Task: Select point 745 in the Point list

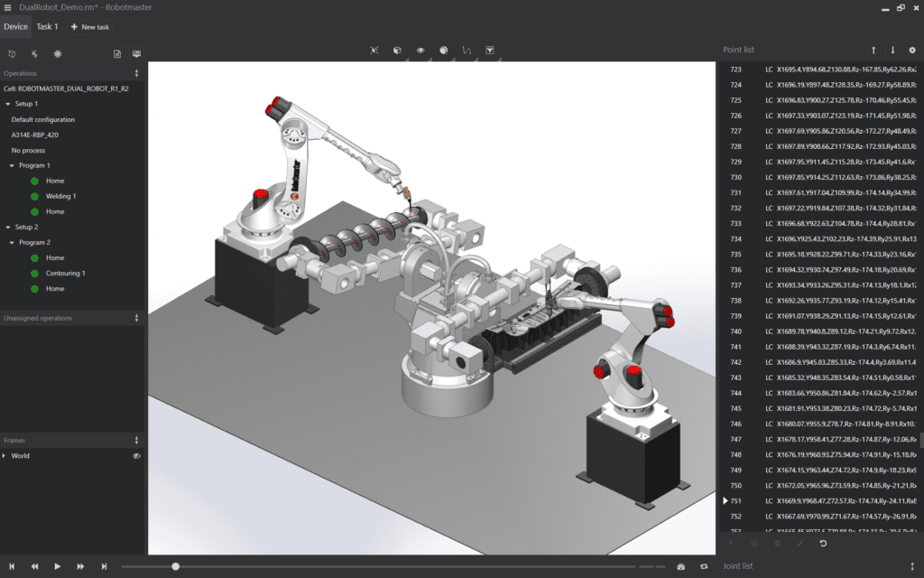Action: pos(819,409)
